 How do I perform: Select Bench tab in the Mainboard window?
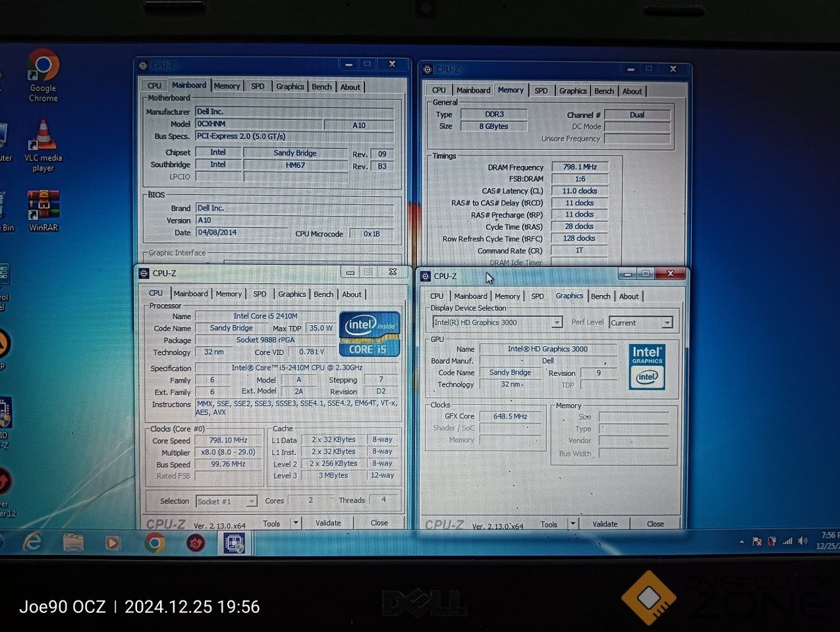[322, 86]
